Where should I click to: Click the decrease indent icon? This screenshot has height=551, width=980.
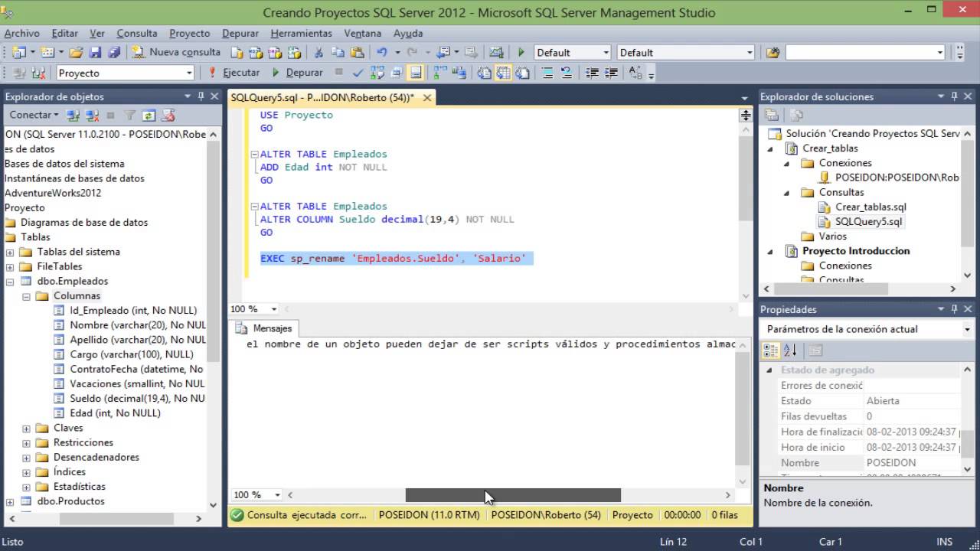592,73
